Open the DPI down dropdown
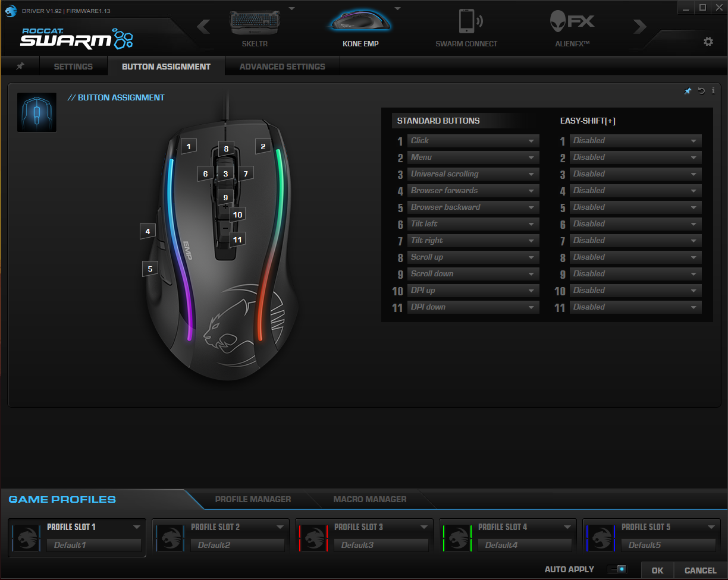 pyautogui.click(x=473, y=307)
